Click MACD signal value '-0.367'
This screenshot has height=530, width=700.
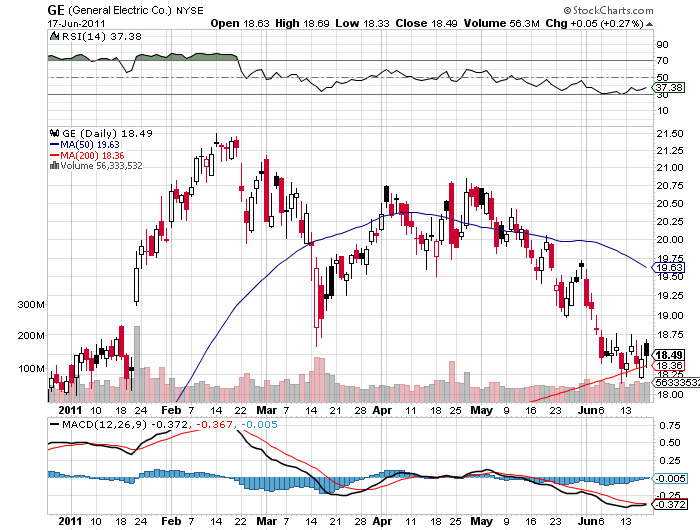(x=215, y=424)
